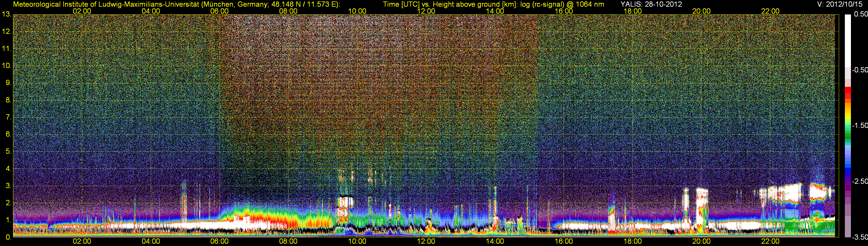Click the 10 km height axis label
Screen dimensions: 868x246
coord(6,66)
